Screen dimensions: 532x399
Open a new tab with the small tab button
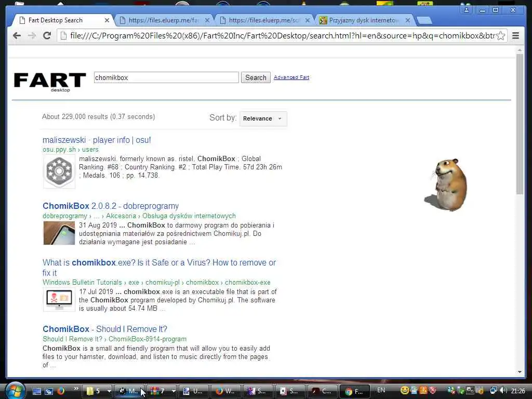[x=424, y=21]
